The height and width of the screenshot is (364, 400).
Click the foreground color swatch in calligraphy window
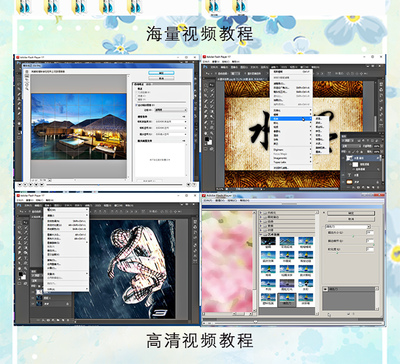click(207, 139)
